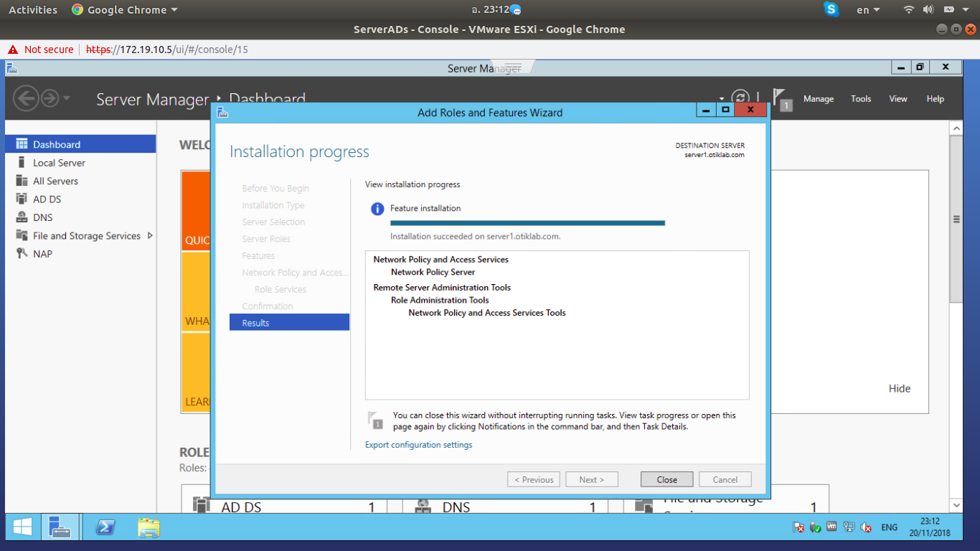980x551 pixels.
Task: Open the Tools menu
Action: pyautogui.click(x=861, y=99)
